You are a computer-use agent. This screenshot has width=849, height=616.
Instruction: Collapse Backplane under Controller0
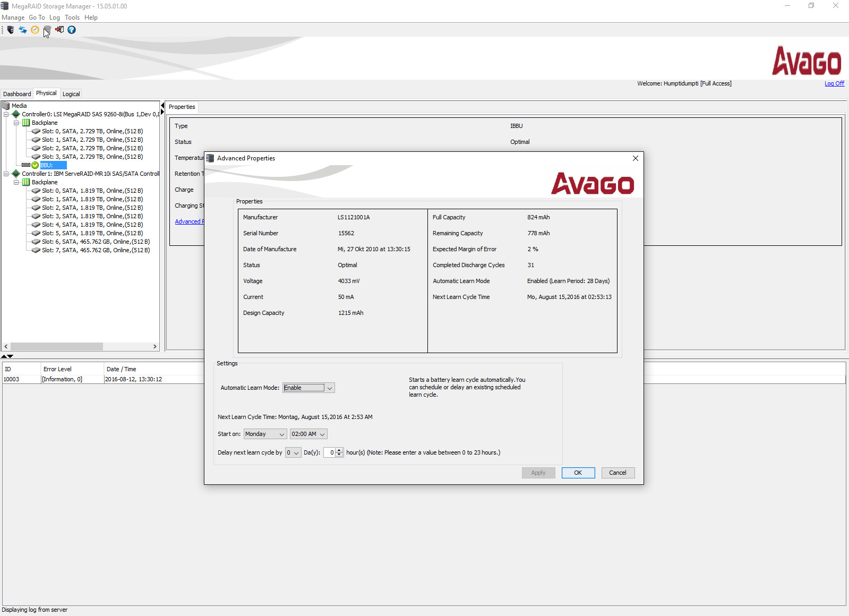point(16,123)
